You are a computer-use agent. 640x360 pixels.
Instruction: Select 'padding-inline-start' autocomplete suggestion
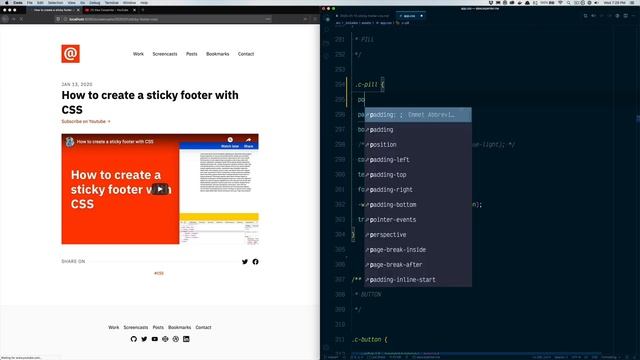point(418,280)
